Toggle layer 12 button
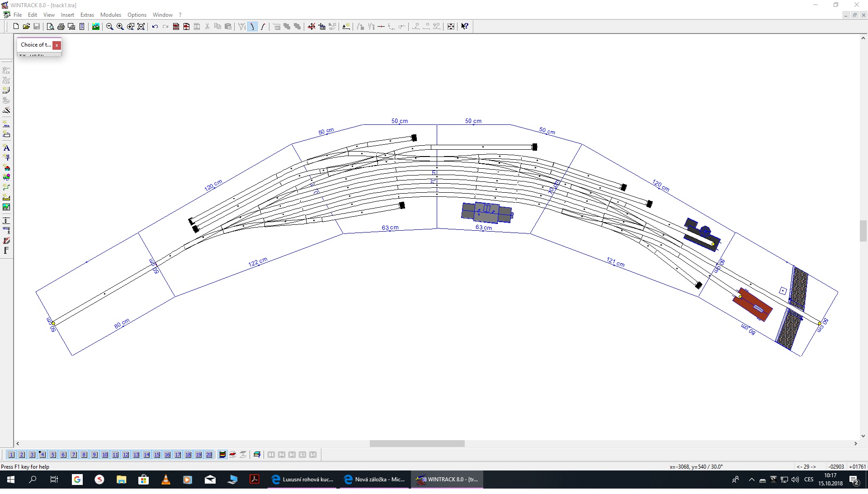 (126, 455)
